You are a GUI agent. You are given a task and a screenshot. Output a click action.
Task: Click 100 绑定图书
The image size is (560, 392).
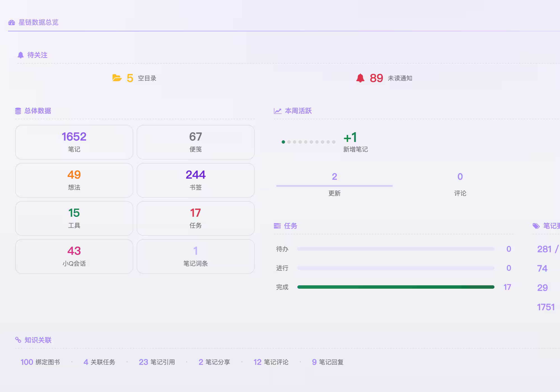coord(40,362)
